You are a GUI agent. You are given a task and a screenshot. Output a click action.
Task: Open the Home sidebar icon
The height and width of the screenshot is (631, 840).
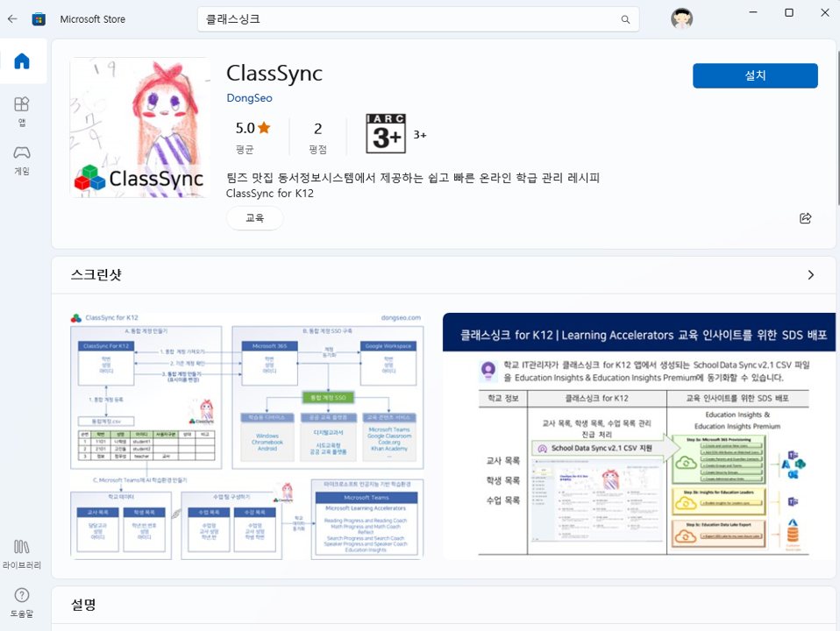pyautogui.click(x=22, y=61)
